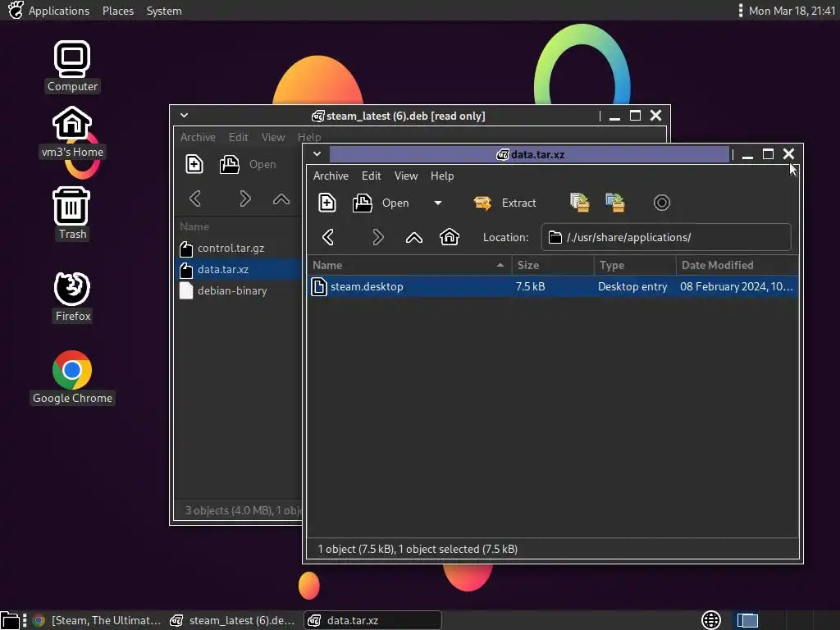Go forward with the right chevron in data.tar.xz

(377, 237)
